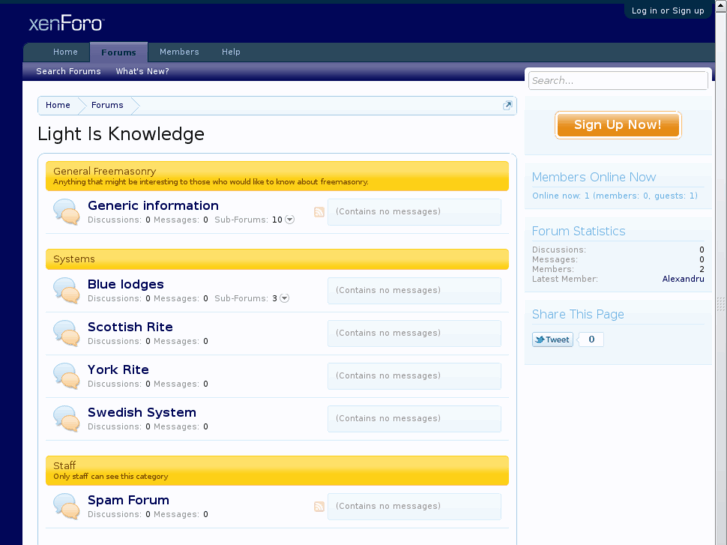This screenshot has width=727, height=545.
Task: Click the Generic information forum bubble icon
Action: (66, 212)
